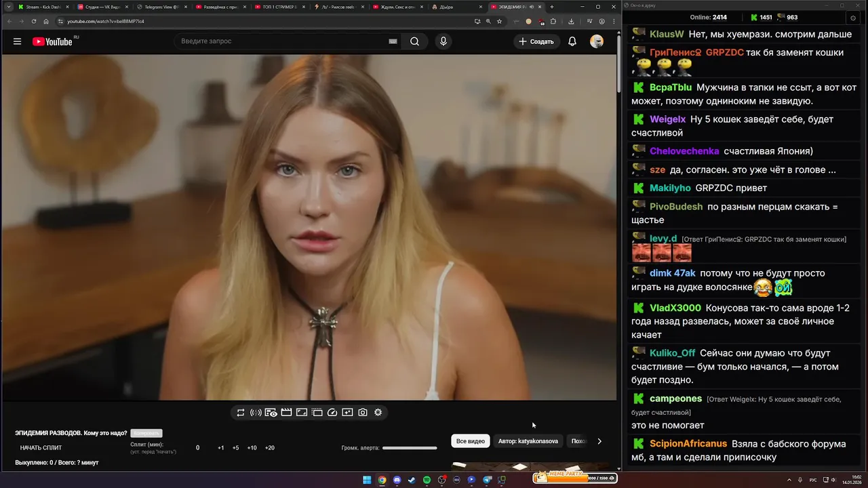
Task: Switch to Telegram: View browser tab
Action: [x=161, y=7]
